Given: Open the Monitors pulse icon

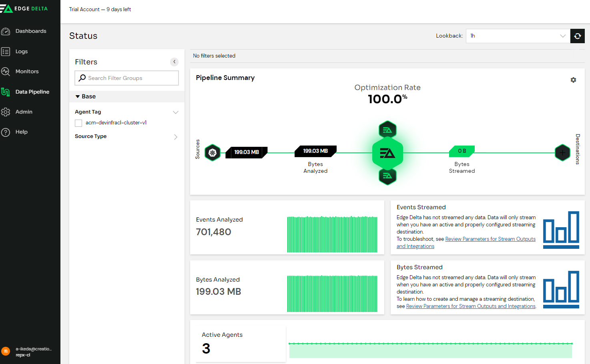Looking at the screenshot, I should tap(6, 72).
